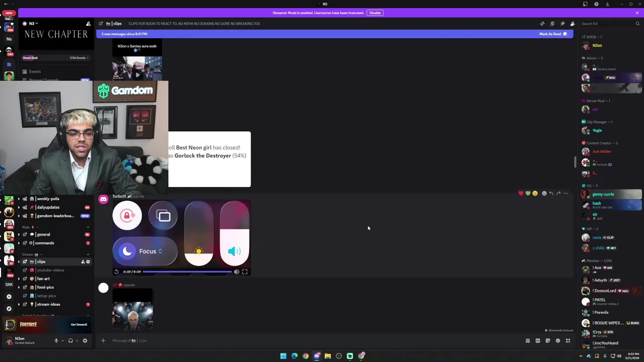Click Add a Server plus button
Image resolution: width=644 pixels, height=362 pixels.
9,297
